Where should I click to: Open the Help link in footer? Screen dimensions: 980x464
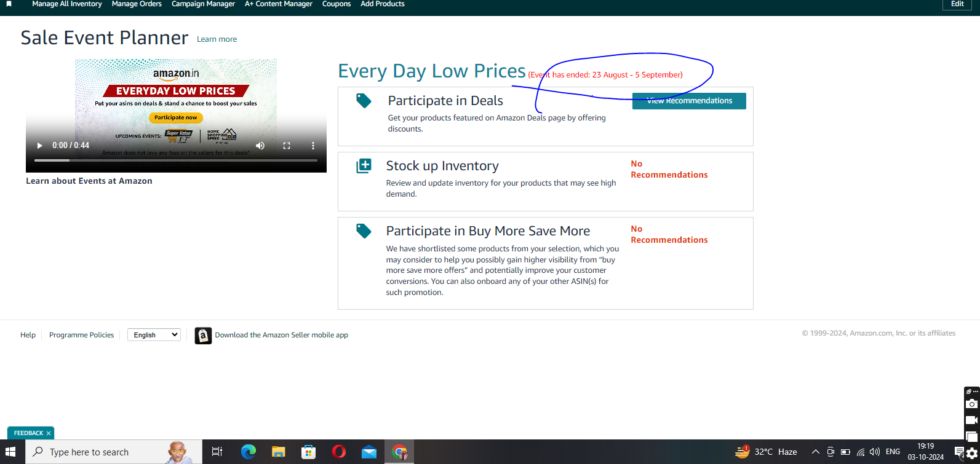tap(28, 335)
